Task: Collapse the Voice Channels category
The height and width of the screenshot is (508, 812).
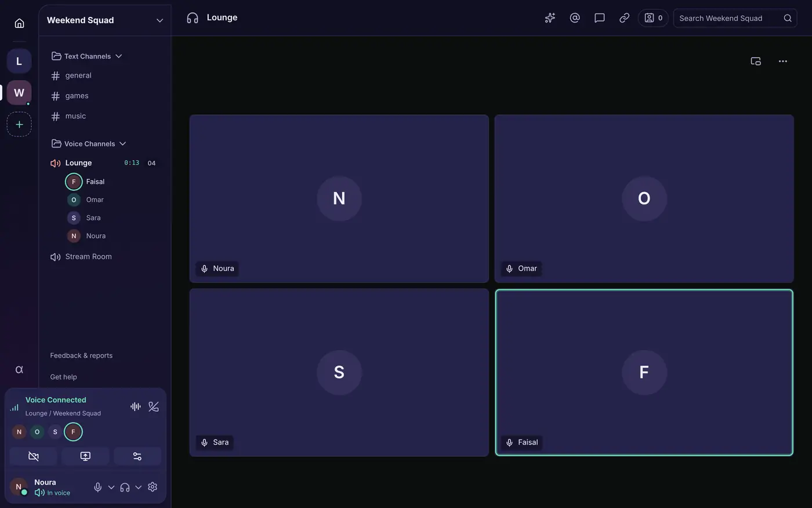Action: click(x=89, y=143)
